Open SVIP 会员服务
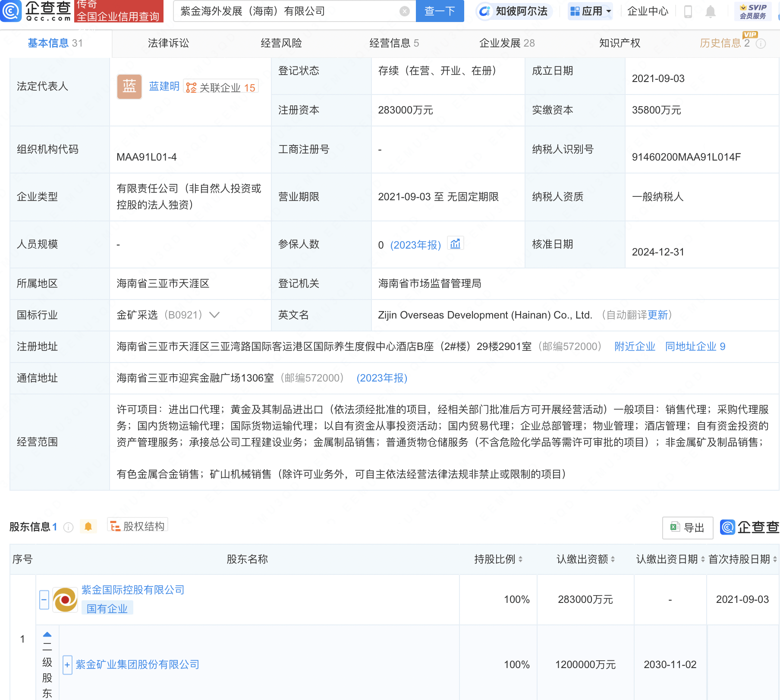780x700 pixels. [753, 12]
